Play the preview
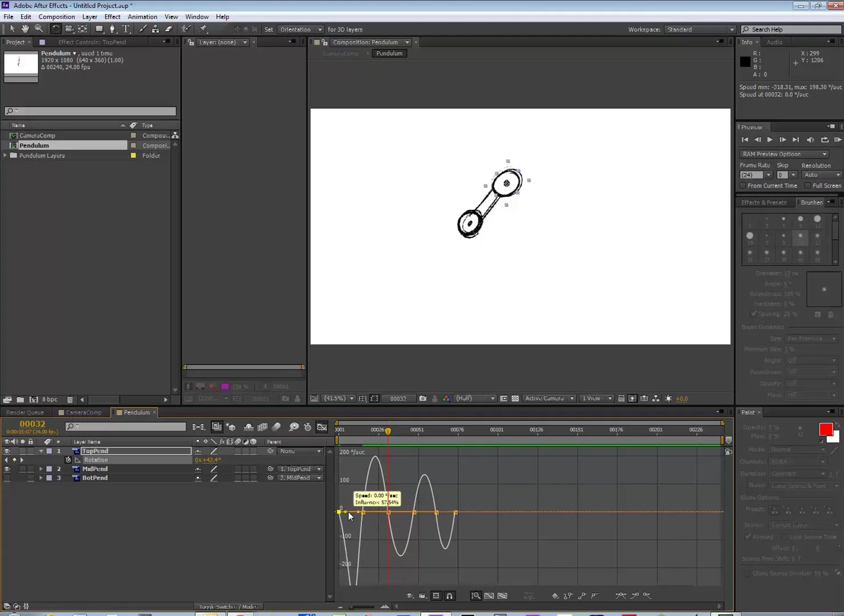This screenshot has width=844, height=616. pyautogui.click(x=770, y=140)
